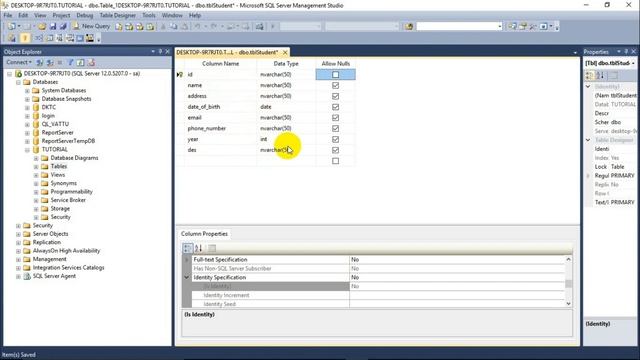Click the Column Properties scrollbar up arrow
Viewport: 640px width, 360px height.
point(568,260)
